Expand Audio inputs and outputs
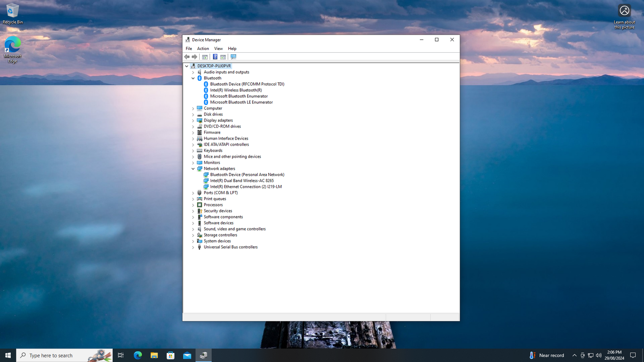The width and height of the screenshot is (644, 362). tap(193, 72)
